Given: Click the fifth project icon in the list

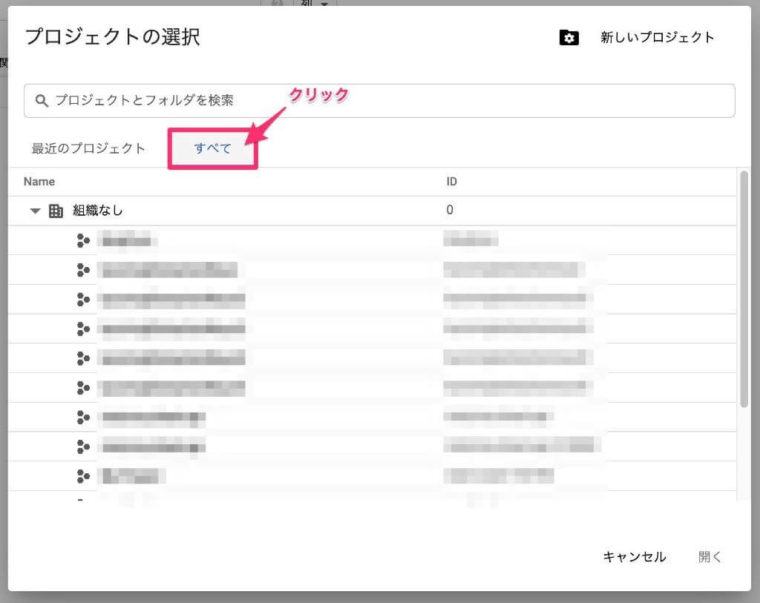Looking at the screenshot, I should [82, 358].
